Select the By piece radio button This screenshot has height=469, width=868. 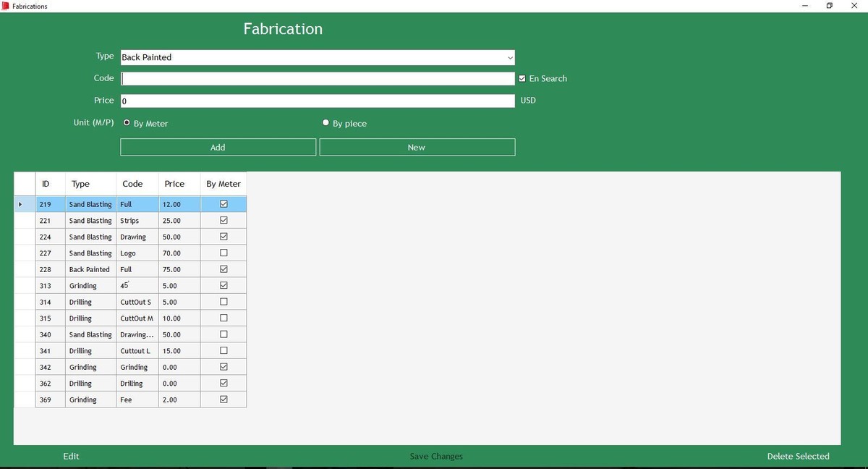pyautogui.click(x=326, y=123)
